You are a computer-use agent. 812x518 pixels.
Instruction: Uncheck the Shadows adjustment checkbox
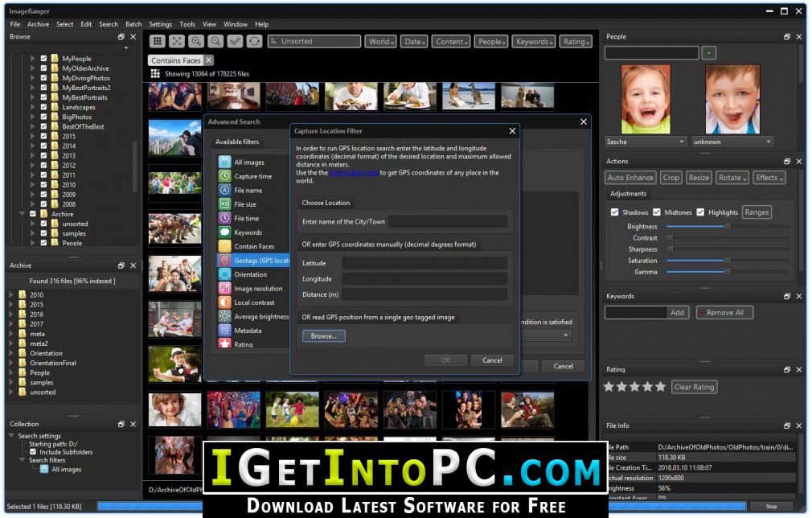[x=615, y=212]
